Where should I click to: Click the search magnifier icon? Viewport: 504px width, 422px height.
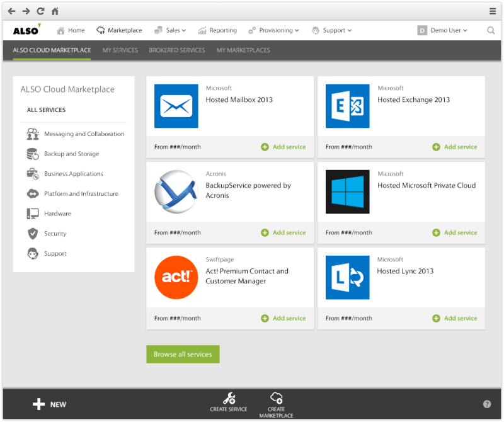(x=491, y=30)
